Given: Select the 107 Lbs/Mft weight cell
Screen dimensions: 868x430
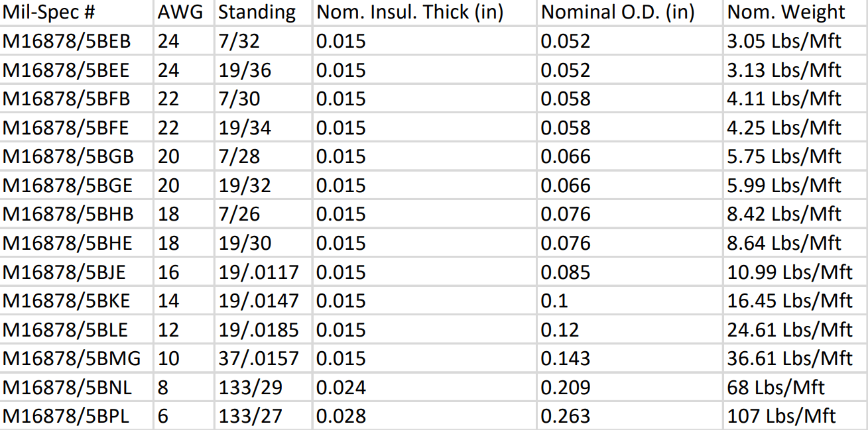Looking at the screenshot, I should pyautogui.click(x=796, y=416).
